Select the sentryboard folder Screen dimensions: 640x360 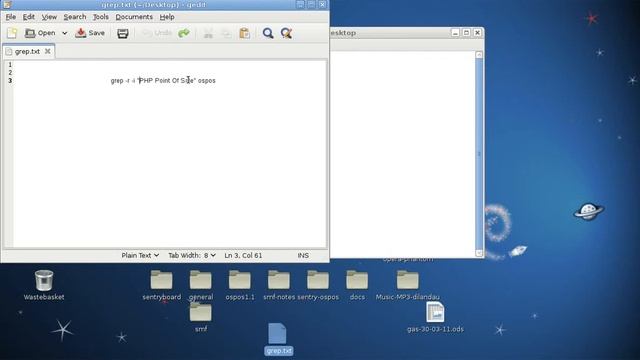(x=162, y=285)
